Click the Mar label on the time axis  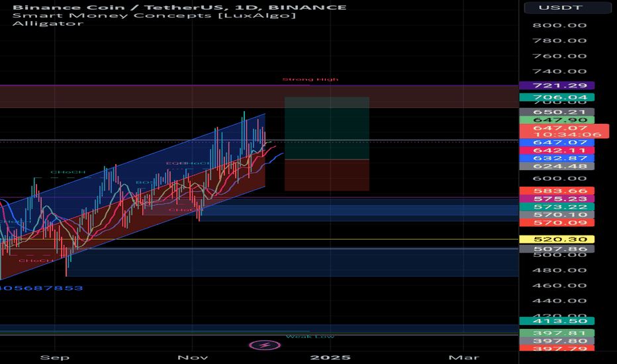pos(464,357)
